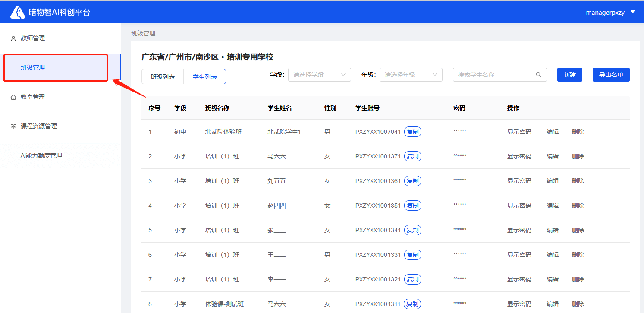Delete student 刘五五
Viewport: 644px width, 313px height.
coord(578,181)
